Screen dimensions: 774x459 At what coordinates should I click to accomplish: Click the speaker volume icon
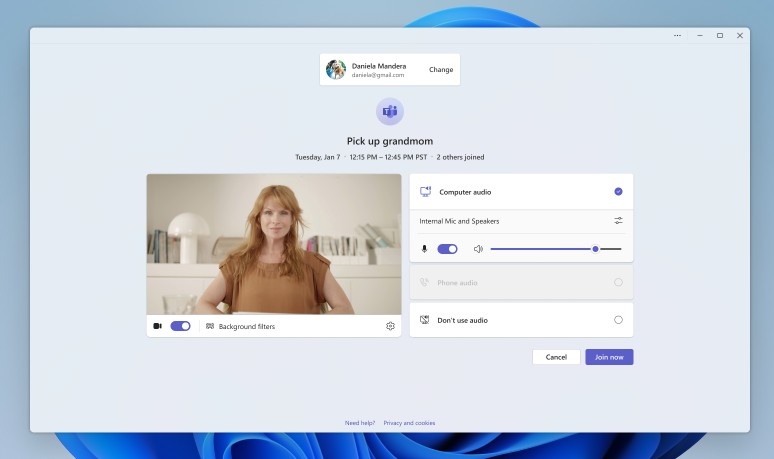pos(478,249)
